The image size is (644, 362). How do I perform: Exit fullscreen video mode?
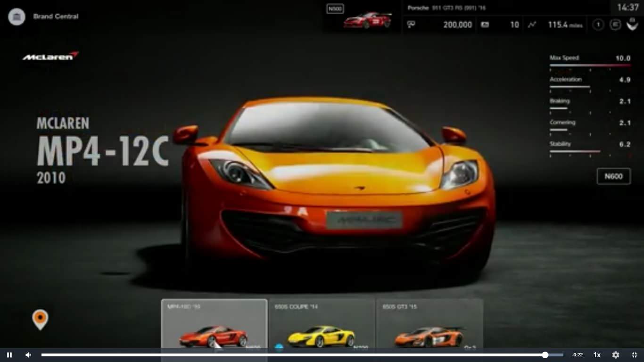pyautogui.click(x=635, y=355)
